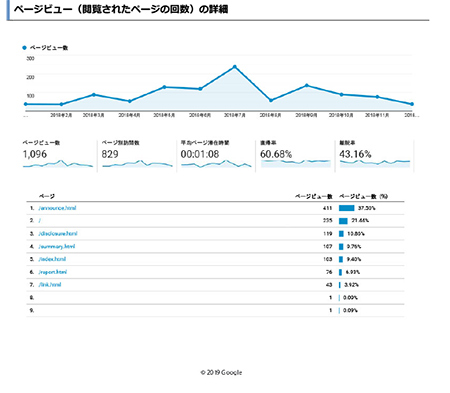
Task: Click the 00:01:08 average time sparkline card
Action: tap(216, 155)
